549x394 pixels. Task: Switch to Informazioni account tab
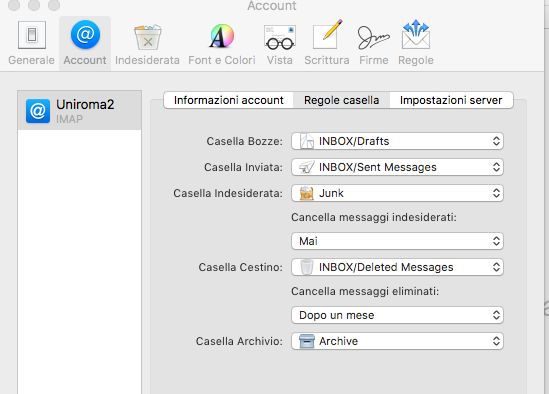click(228, 100)
